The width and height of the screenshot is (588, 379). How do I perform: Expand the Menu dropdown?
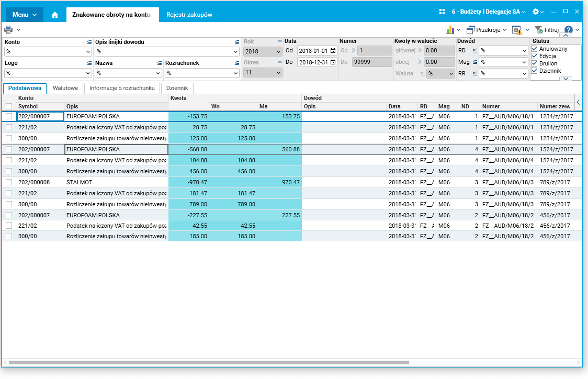coord(24,15)
